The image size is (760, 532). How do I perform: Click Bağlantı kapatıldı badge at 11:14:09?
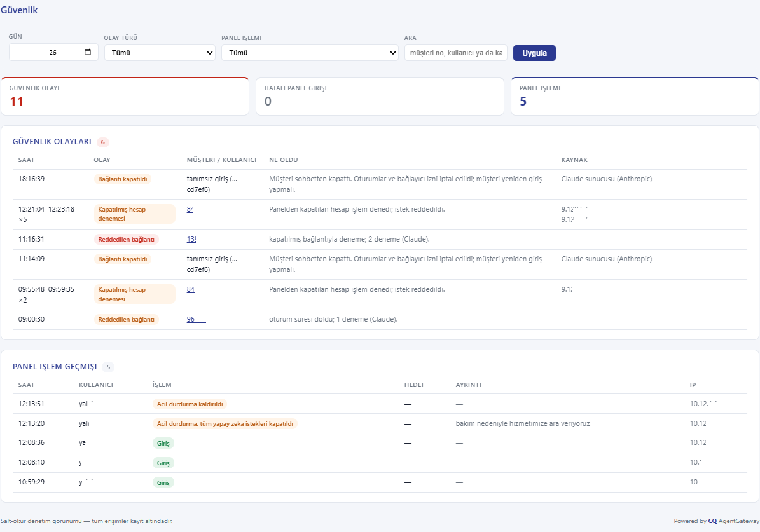click(122, 259)
